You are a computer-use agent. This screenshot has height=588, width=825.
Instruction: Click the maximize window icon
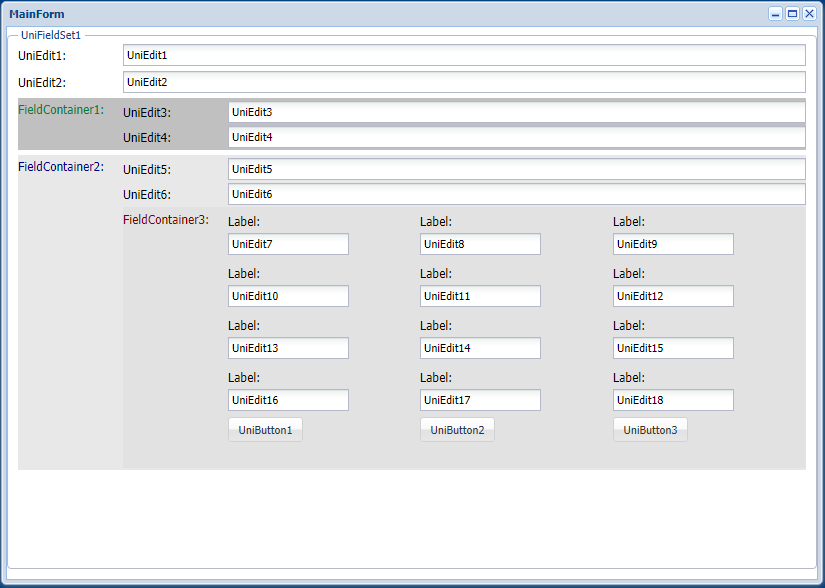[792, 14]
